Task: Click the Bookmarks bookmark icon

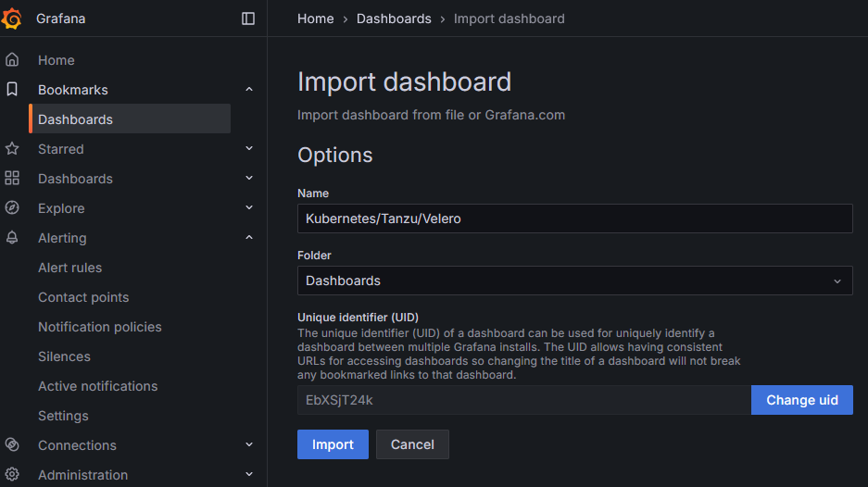Action: pos(12,89)
